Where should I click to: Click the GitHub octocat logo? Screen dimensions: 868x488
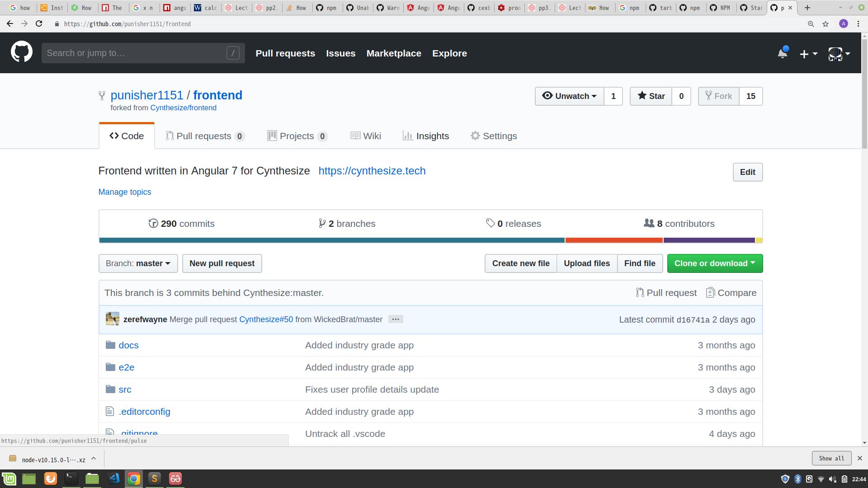tap(21, 52)
